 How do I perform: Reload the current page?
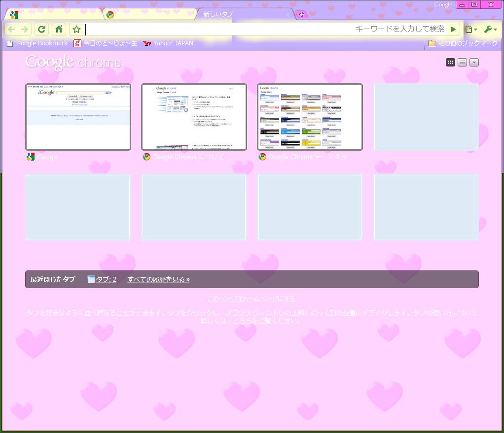[42, 30]
